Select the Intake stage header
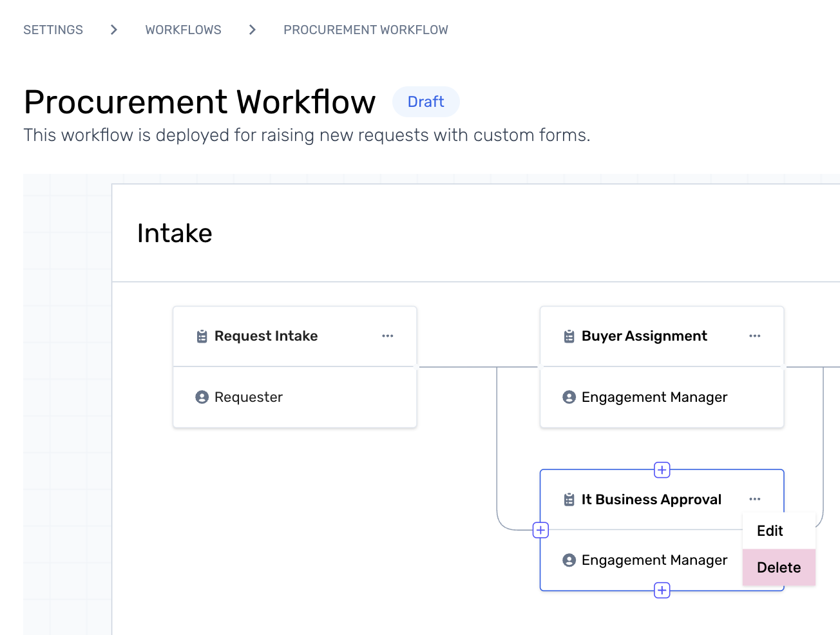This screenshot has width=840, height=635. tap(175, 233)
